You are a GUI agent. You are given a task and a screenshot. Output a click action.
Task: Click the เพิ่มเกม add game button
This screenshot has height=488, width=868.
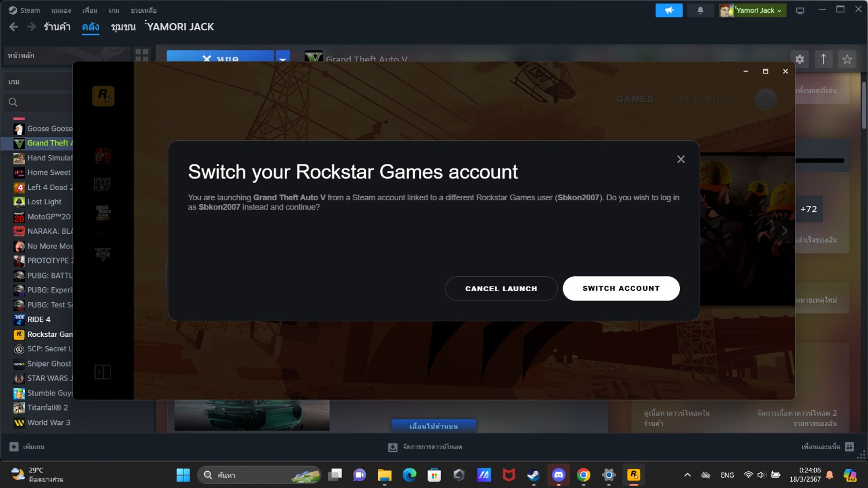27,447
